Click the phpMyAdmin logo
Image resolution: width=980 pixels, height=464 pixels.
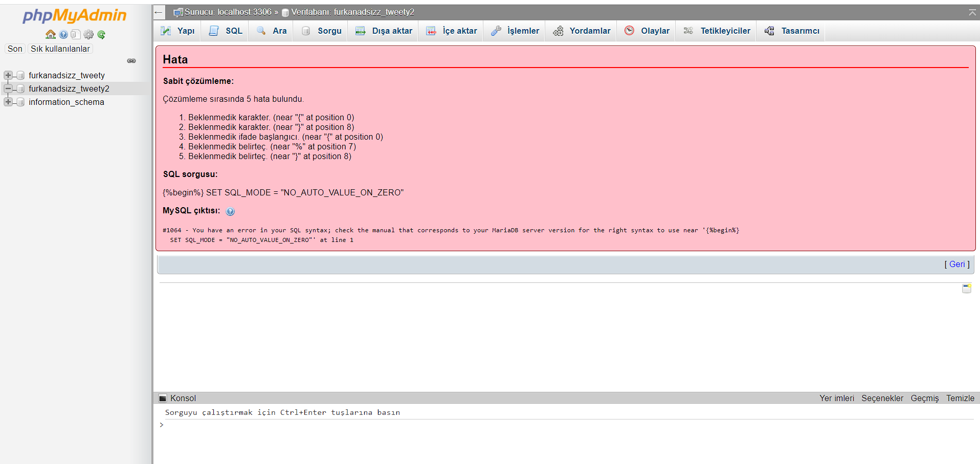(x=75, y=16)
